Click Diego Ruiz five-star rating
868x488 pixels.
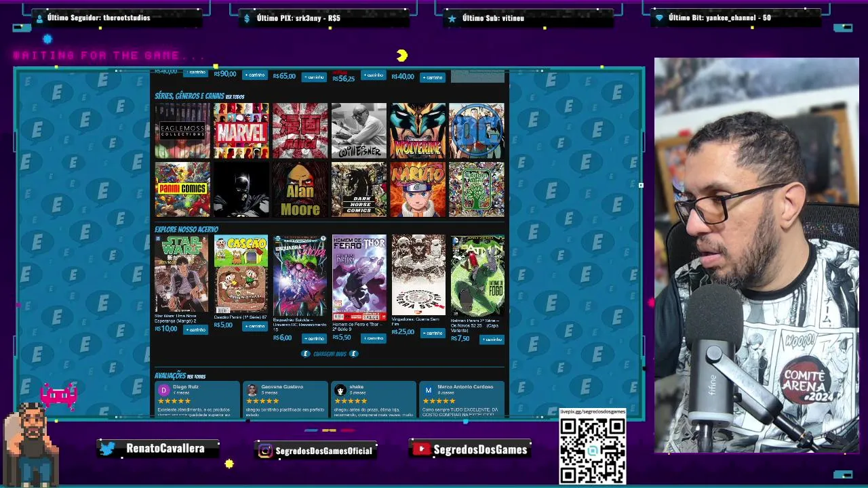[x=174, y=401]
